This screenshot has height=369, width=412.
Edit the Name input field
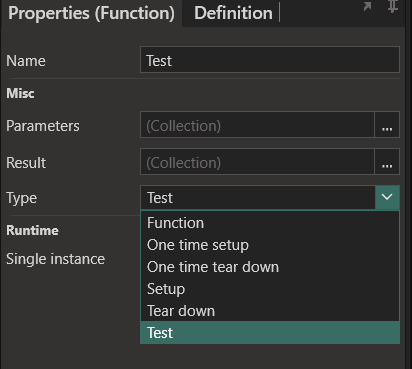click(x=270, y=60)
